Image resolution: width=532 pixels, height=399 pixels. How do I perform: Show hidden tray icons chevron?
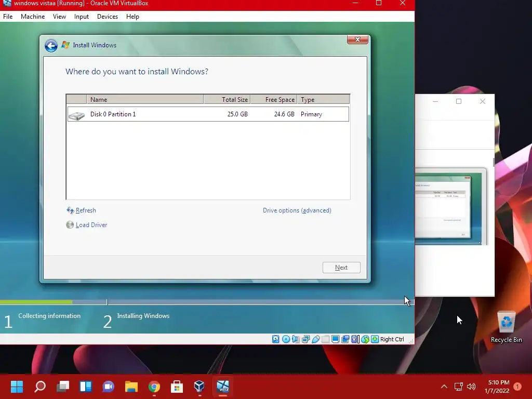[x=444, y=387]
